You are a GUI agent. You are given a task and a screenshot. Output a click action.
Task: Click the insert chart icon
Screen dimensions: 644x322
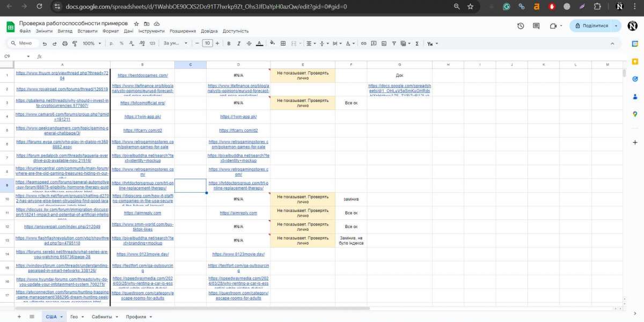coord(384,43)
